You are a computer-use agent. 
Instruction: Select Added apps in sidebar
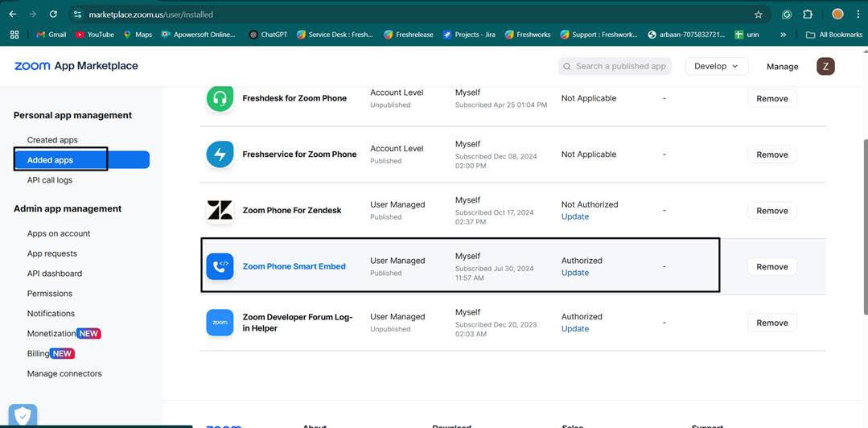pos(81,160)
